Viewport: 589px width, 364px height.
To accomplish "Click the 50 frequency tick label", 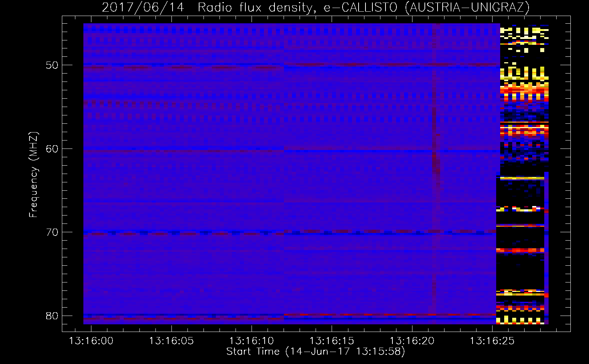I will click(52, 66).
